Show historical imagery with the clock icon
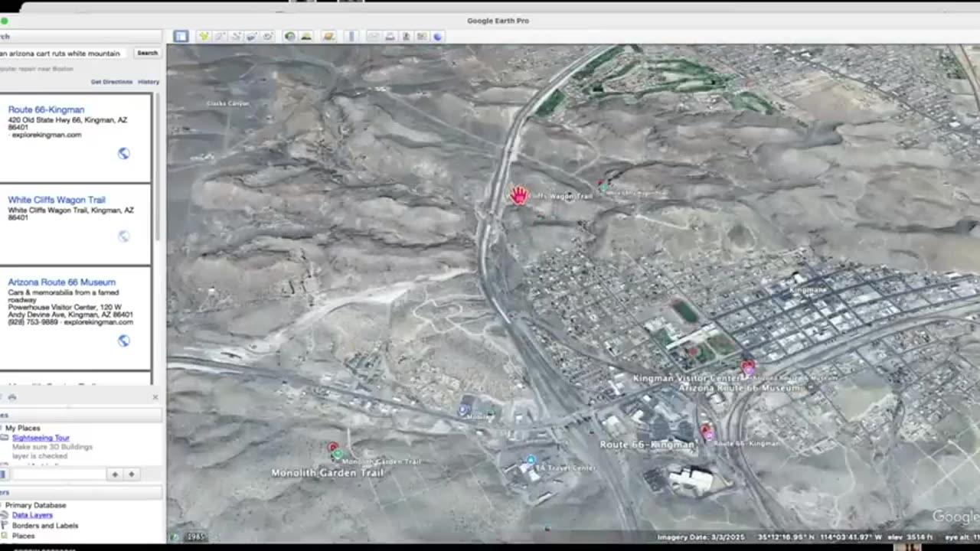Viewport: 980px width, 551px height. pos(290,36)
